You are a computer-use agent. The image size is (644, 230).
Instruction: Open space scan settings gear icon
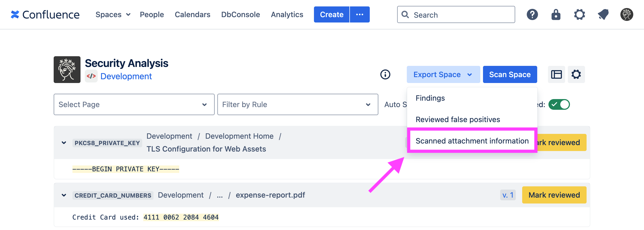[576, 74]
